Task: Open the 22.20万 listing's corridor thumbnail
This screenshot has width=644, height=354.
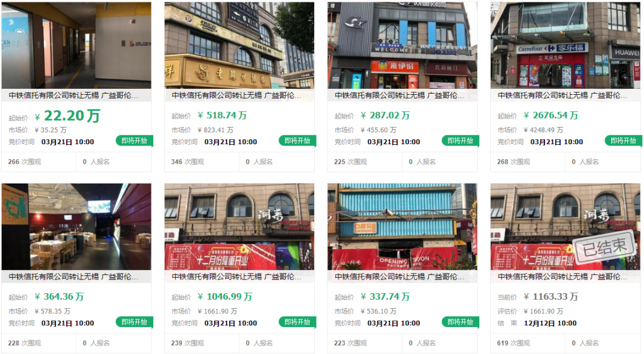Action: coord(76,45)
